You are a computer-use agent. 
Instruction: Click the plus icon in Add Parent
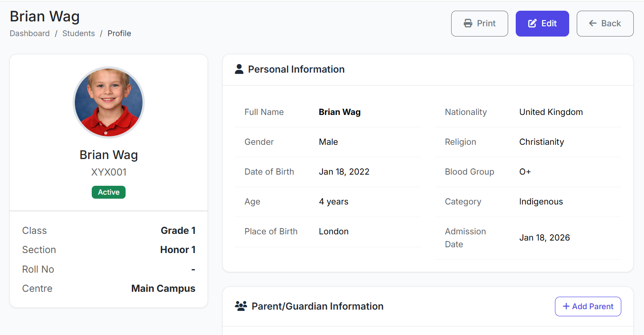[x=566, y=306]
